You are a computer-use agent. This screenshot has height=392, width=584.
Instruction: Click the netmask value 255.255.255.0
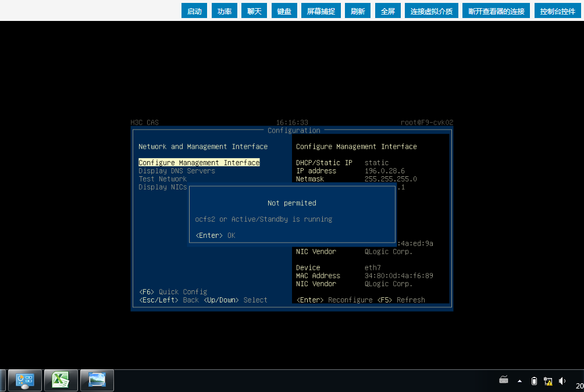(x=391, y=179)
